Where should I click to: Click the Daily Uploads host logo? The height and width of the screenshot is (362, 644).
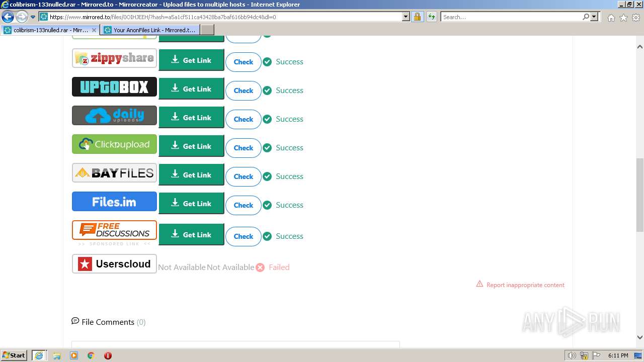(x=114, y=116)
